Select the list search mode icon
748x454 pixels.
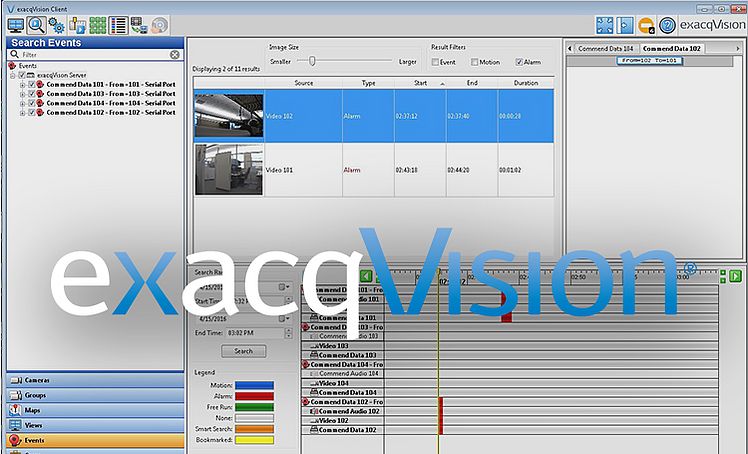118,25
